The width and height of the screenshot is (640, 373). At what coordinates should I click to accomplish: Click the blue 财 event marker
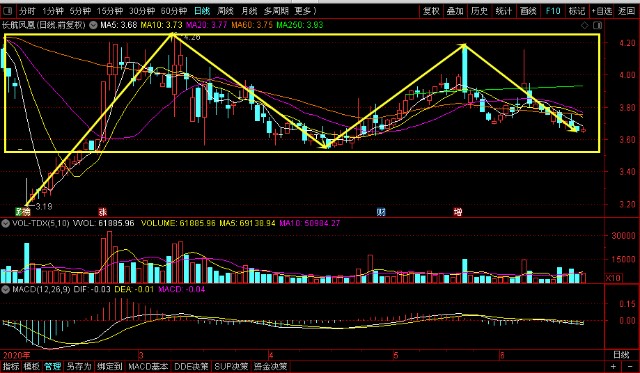(381, 212)
